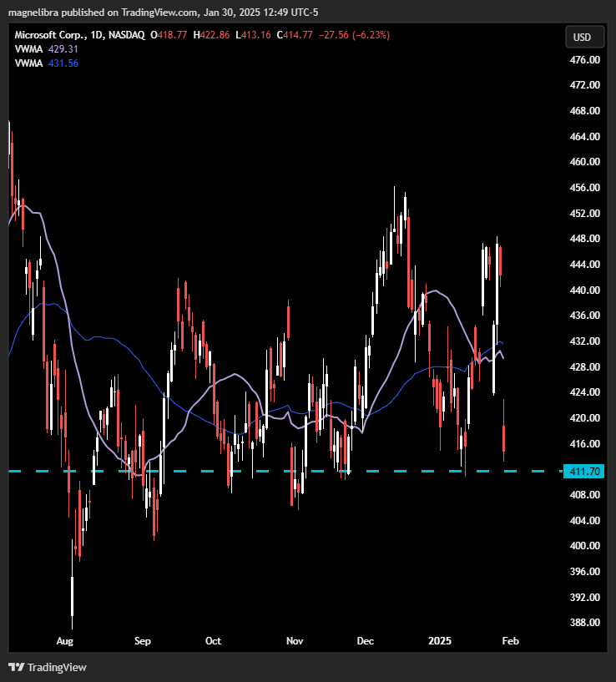This screenshot has width=616, height=682.
Task: Click the 396.00 price axis label
Action: 584,571
